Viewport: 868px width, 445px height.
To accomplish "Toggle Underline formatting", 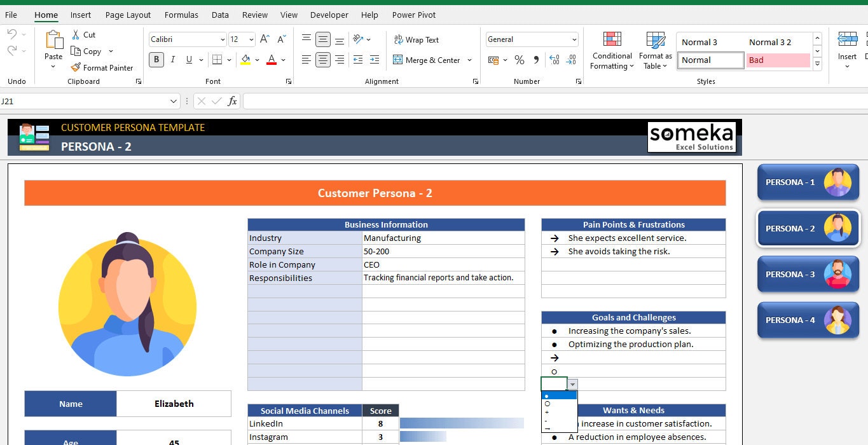I will click(x=188, y=59).
